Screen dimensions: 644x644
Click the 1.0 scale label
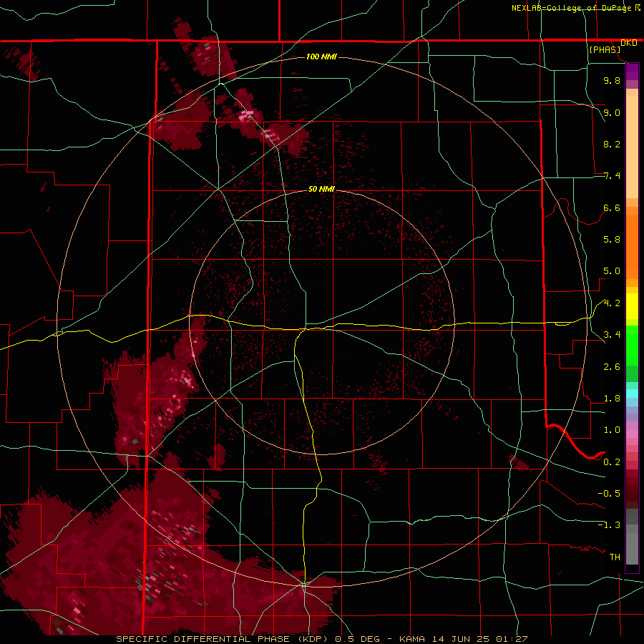tap(612, 430)
